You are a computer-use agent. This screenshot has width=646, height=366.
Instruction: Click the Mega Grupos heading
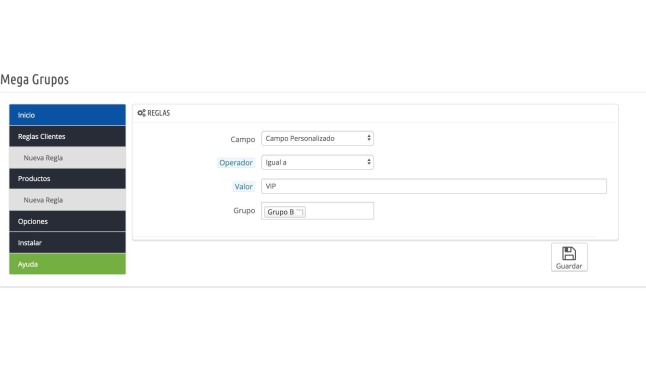click(x=35, y=79)
